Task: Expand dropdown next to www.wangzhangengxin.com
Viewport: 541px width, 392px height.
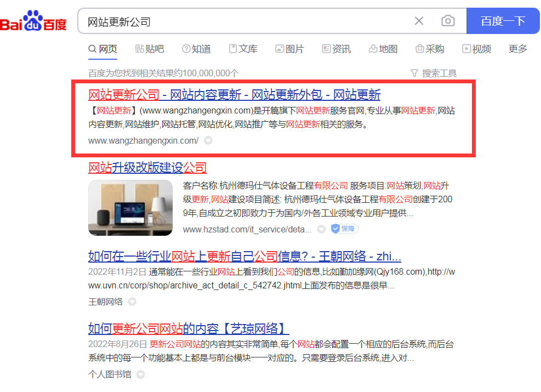Action: click(208, 141)
